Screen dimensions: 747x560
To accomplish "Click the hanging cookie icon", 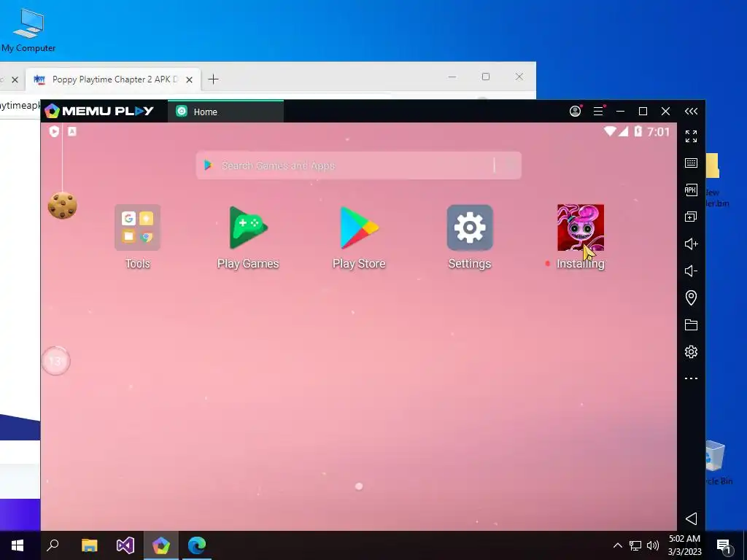I will point(63,206).
